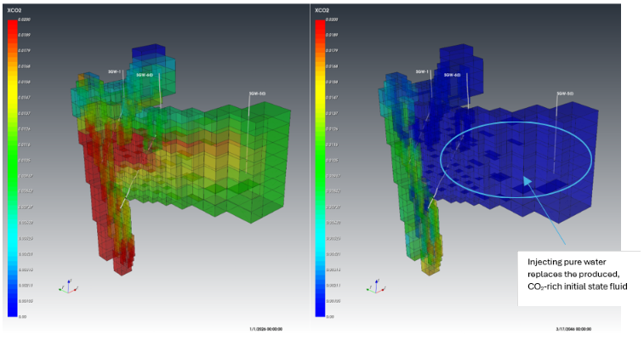Pick the SGW-6D well label in right view

point(451,75)
